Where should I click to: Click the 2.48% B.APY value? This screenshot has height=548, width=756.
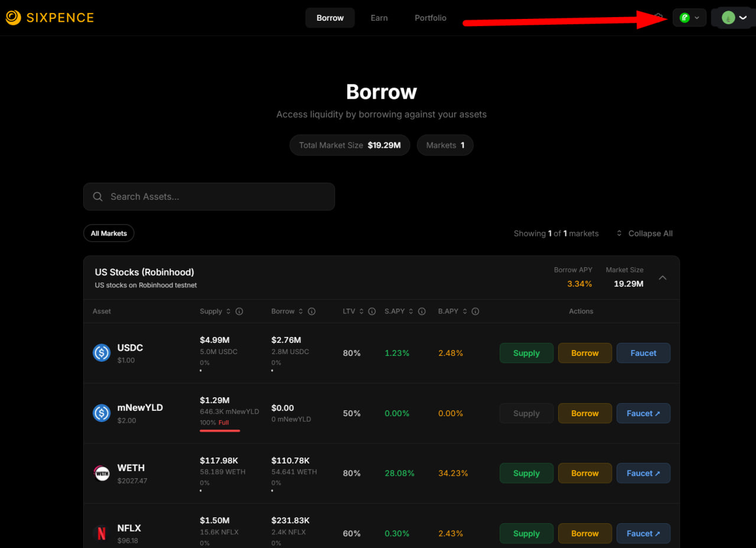point(451,353)
